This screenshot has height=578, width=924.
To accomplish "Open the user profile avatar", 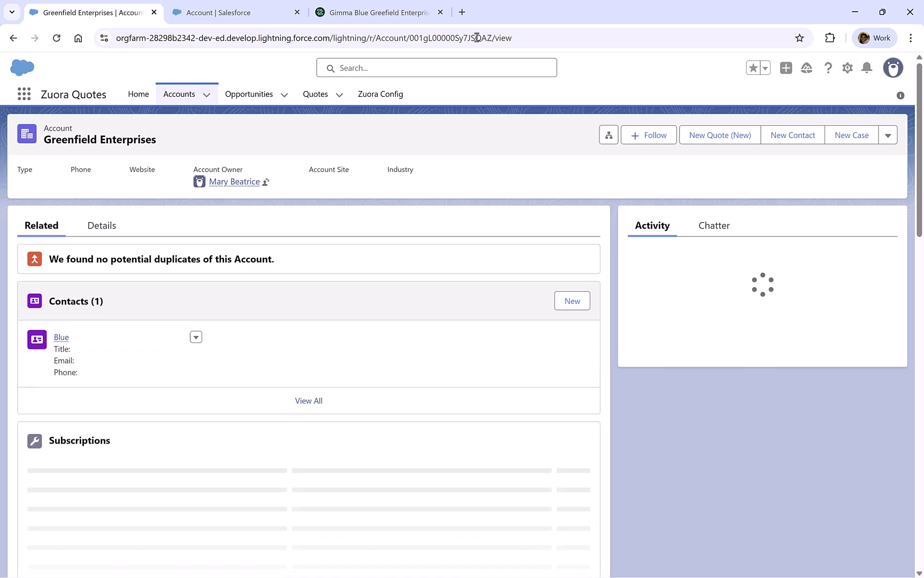I will tap(893, 68).
